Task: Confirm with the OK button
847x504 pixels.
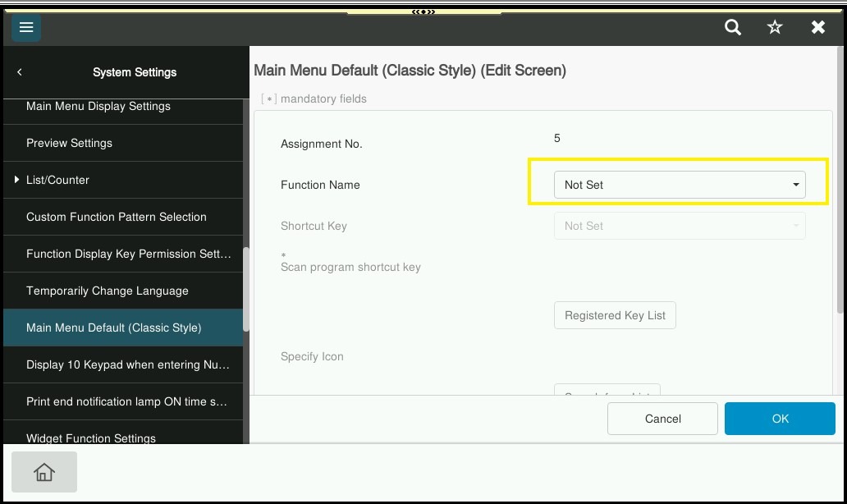Action: (x=780, y=419)
